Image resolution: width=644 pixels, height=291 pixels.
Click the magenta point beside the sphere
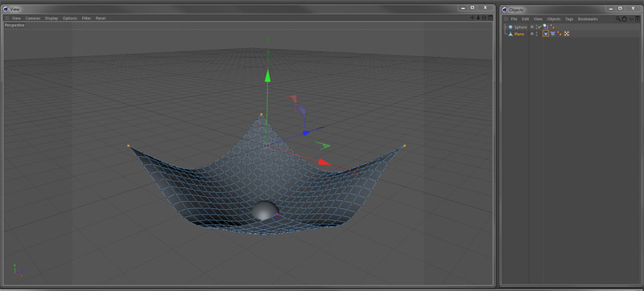277,214
